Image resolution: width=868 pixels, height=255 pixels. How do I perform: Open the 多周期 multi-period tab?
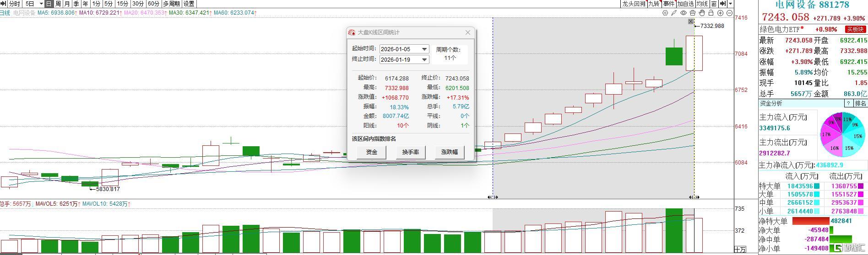[x=171, y=4]
